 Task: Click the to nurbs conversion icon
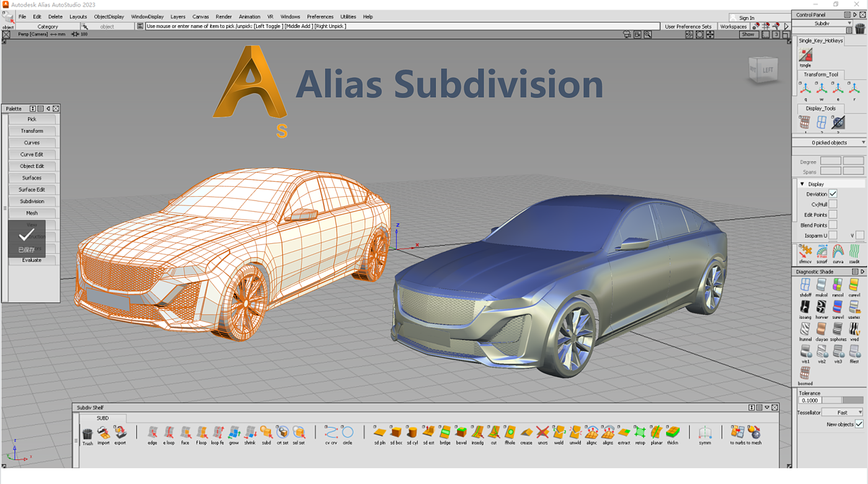tap(737, 432)
